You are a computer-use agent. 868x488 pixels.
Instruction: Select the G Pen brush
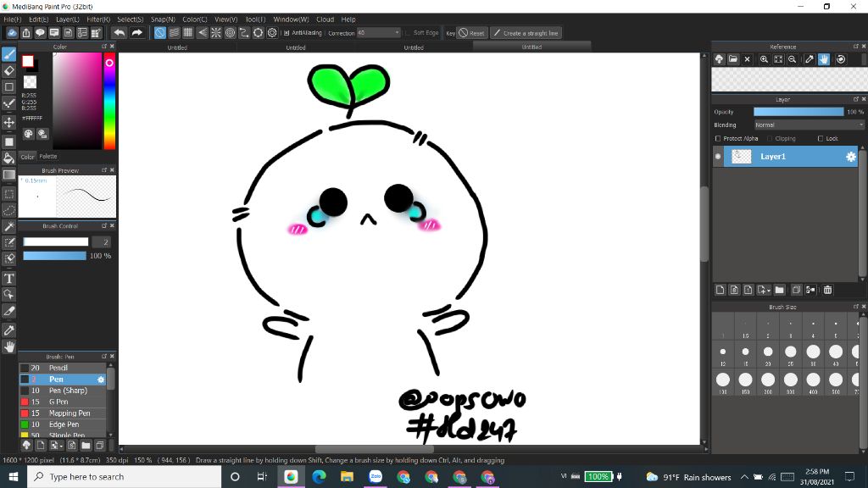pos(63,402)
